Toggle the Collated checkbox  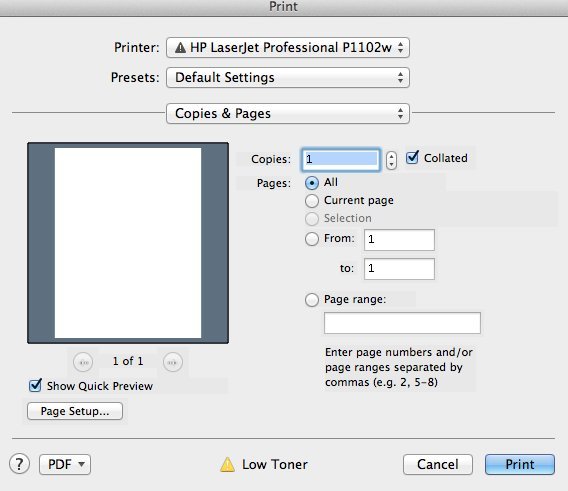pos(412,158)
